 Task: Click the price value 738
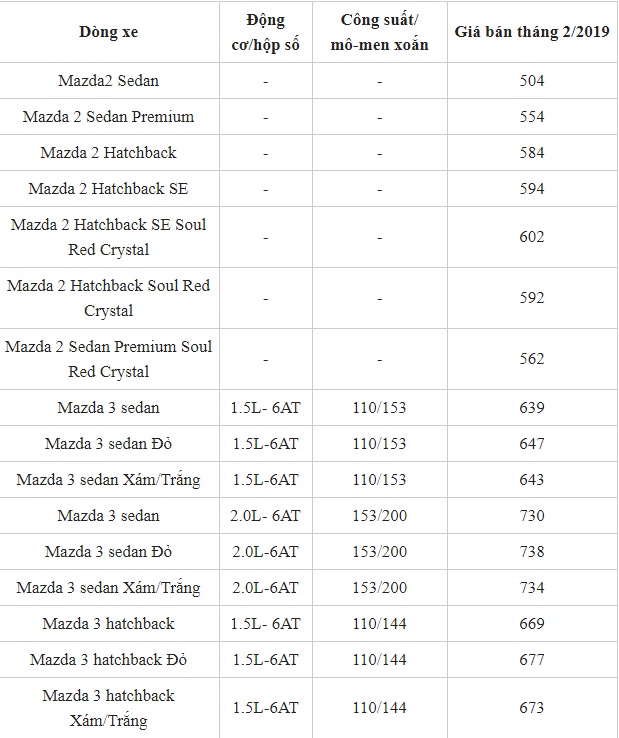pyautogui.click(x=532, y=552)
